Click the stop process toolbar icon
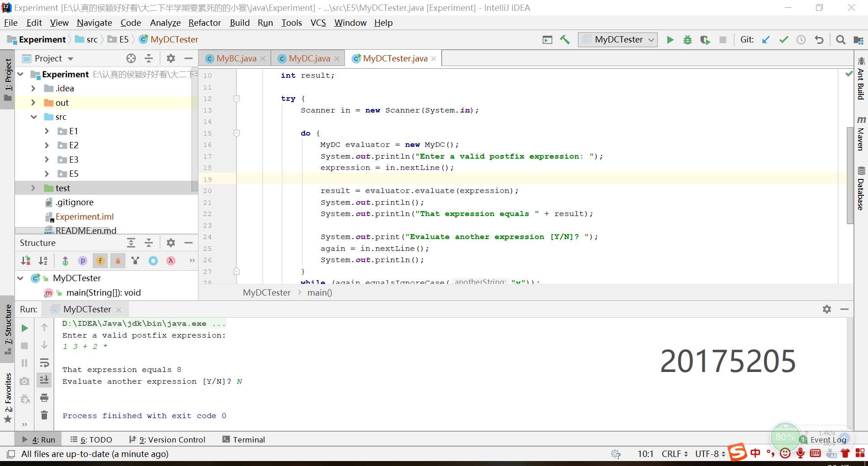The height and width of the screenshot is (466, 868). click(x=723, y=40)
